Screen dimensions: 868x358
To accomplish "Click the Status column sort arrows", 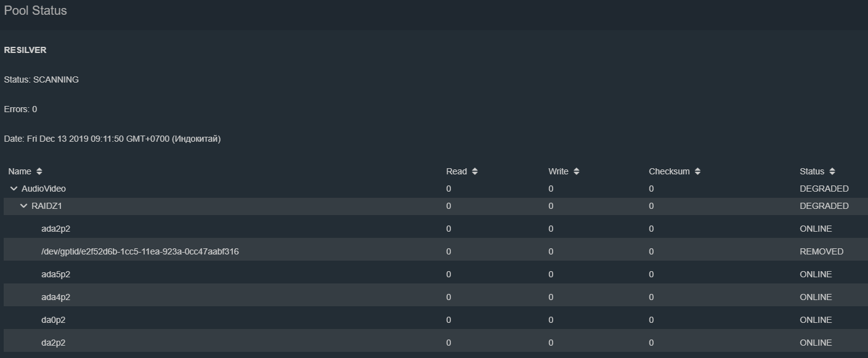I will [x=832, y=171].
